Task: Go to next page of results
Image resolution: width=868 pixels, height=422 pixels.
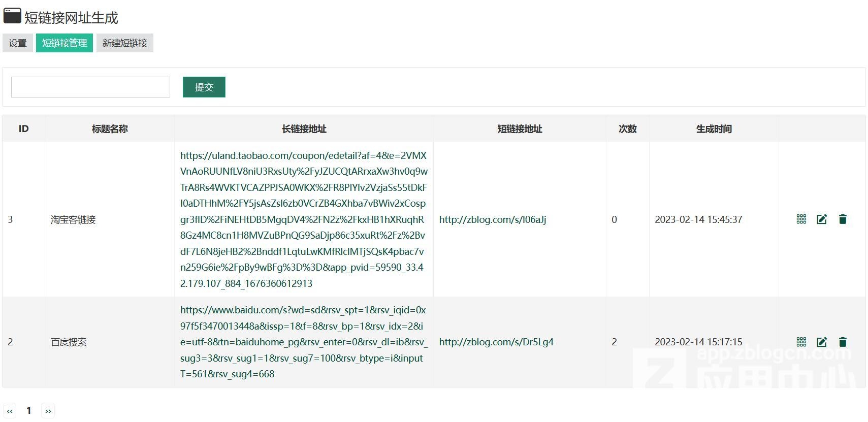Action: click(x=48, y=411)
